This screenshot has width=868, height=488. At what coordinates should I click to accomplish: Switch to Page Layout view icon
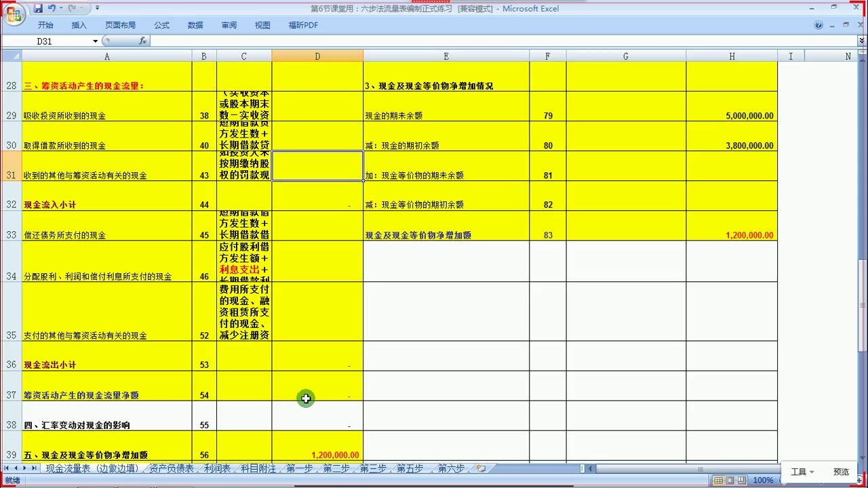tap(730, 480)
